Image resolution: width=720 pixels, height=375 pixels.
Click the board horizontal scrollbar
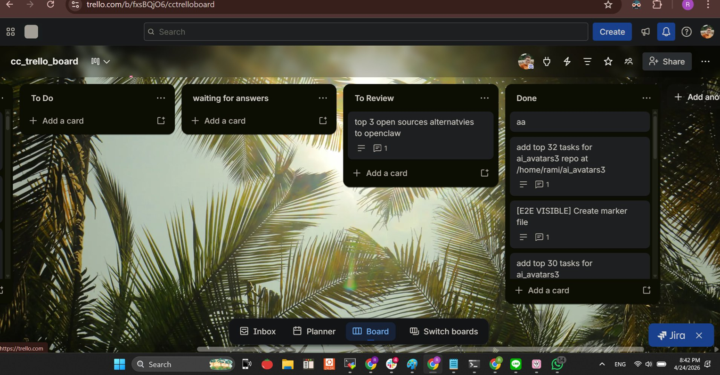[x=420, y=349]
